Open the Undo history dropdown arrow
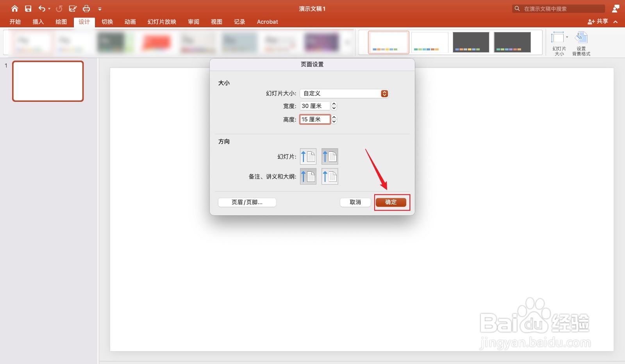 pos(49,9)
